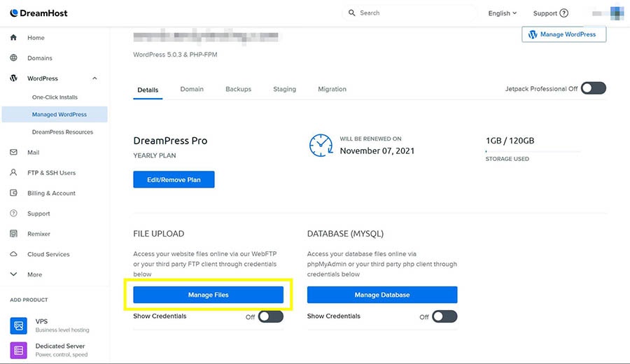This screenshot has height=364, width=630.
Task: Open the Staging tab
Action: click(284, 90)
